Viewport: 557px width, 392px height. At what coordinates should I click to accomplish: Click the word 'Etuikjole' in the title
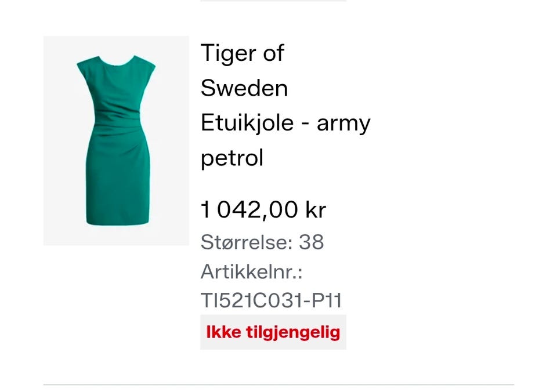tap(247, 123)
